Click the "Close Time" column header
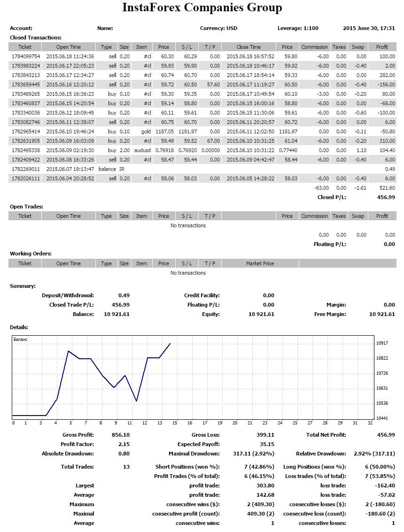The height and width of the screenshot is (532, 404). point(249,47)
